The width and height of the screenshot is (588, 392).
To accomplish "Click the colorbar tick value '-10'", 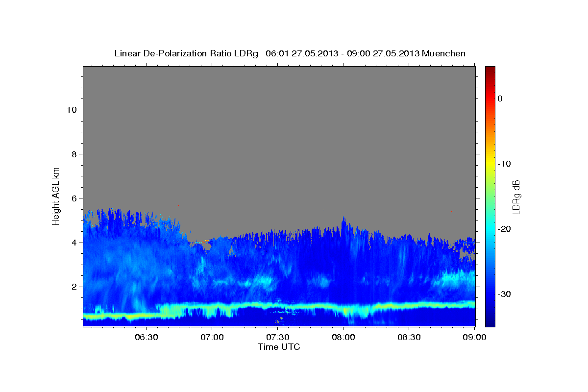I will click(504, 164).
